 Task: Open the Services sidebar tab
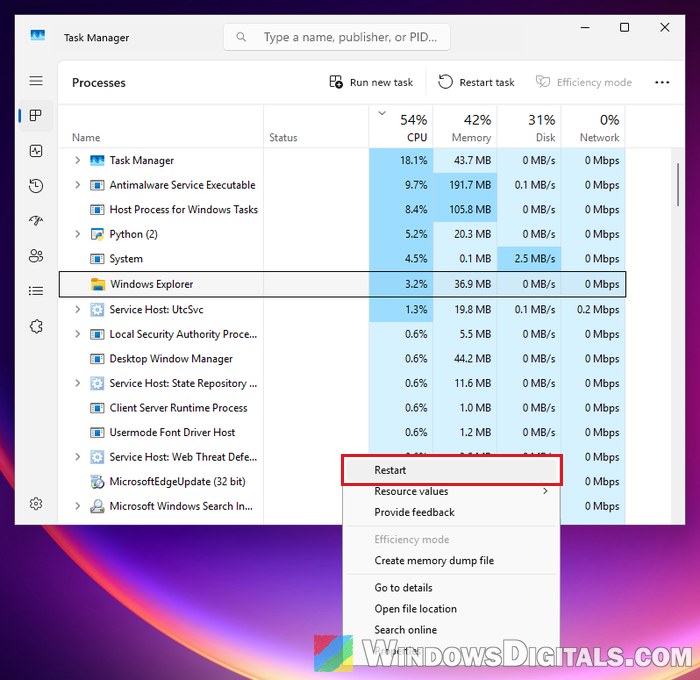(36, 326)
